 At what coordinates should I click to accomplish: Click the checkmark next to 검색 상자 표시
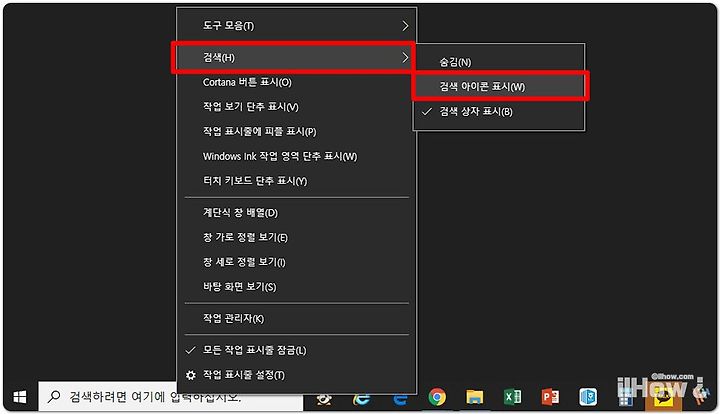(x=427, y=111)
